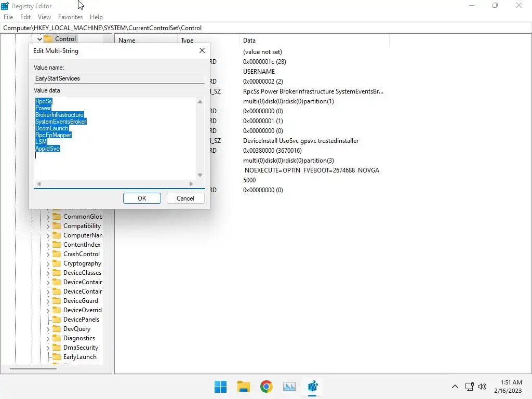Click the DevicePanels folder icon
Image resolution: width=532 pixels, height=399 pixels.
tap(57, 320)
